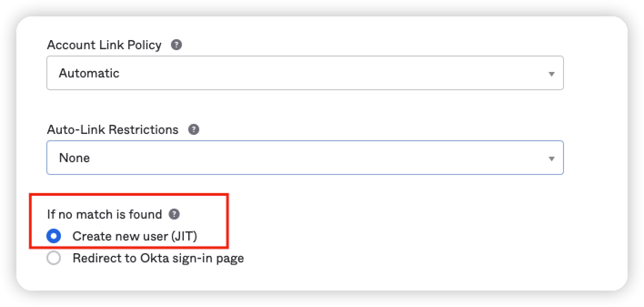Click the "Auto-Link Restrictions" field label

113,130
